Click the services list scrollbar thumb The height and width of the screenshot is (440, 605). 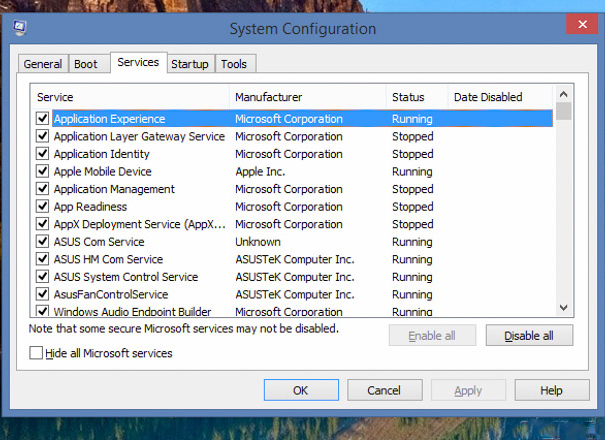coord(563,111)
